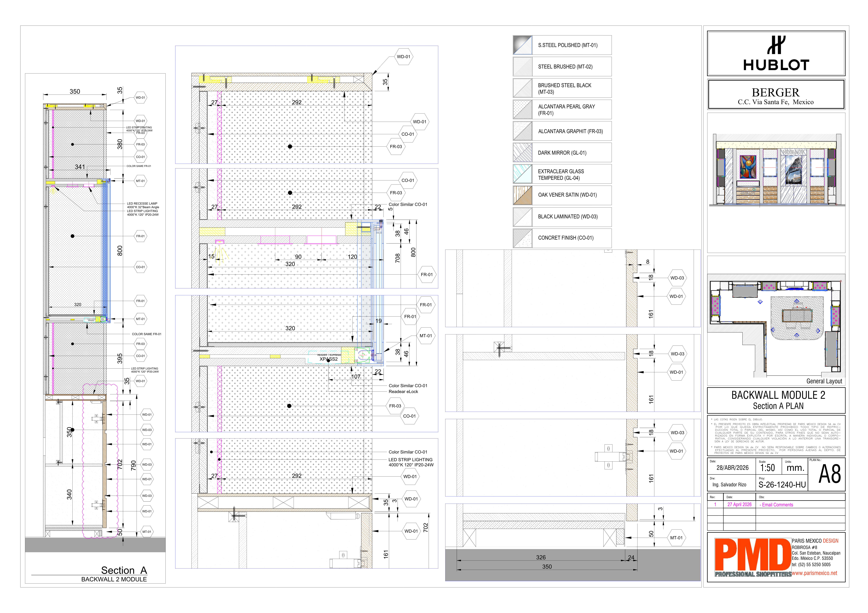Screen dimensions: 868x613
Task: Select the '- Email Comments' revision note
Action: [776, 505]
